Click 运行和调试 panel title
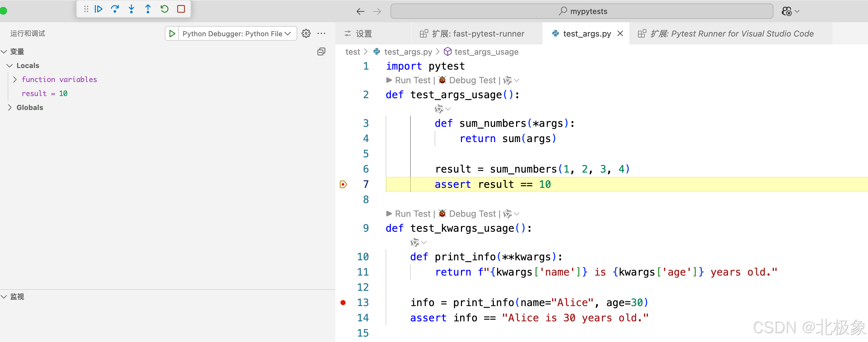Viewport: 868px width, 342px height. [x=28, y=33]
